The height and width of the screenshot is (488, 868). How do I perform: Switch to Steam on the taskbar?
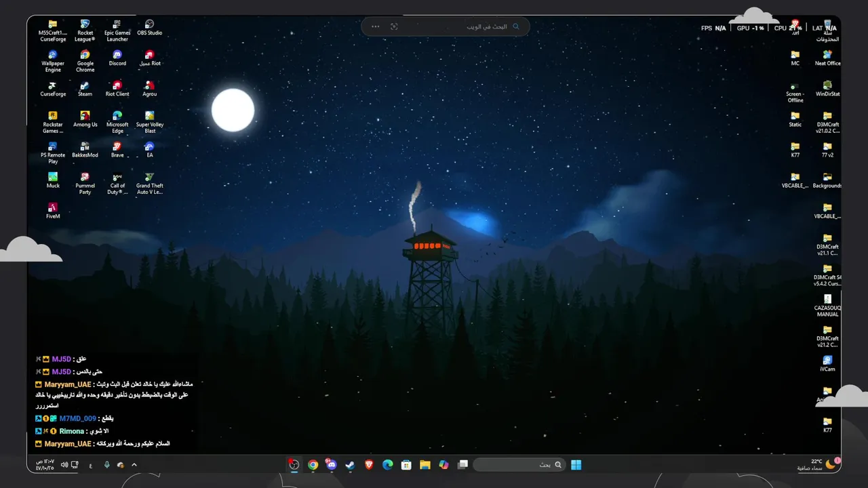coord(350,464)
